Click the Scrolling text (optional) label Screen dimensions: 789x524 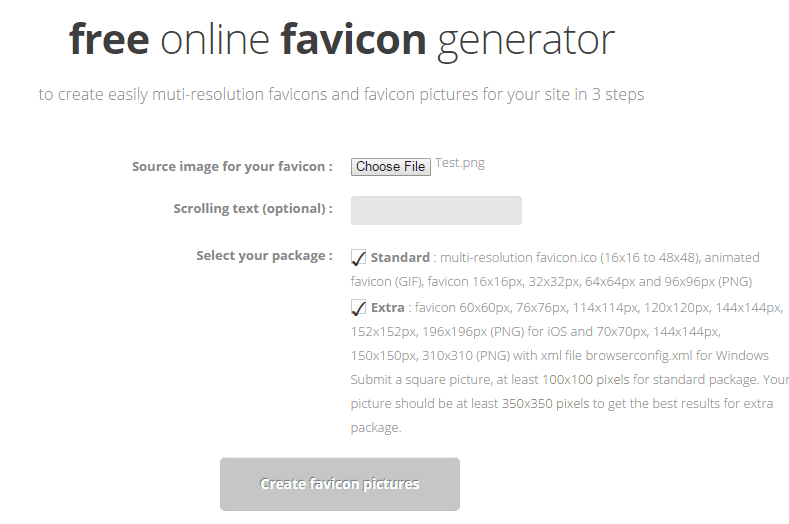click(x=253, y=209)
